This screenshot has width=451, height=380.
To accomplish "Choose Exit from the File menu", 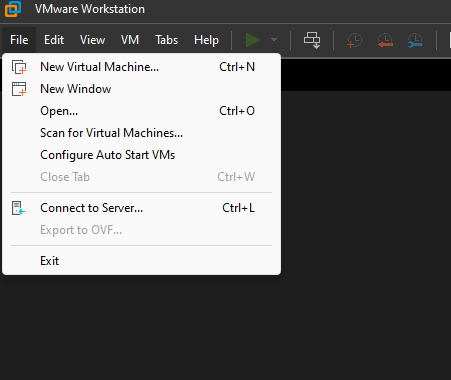I will (141, 261).
